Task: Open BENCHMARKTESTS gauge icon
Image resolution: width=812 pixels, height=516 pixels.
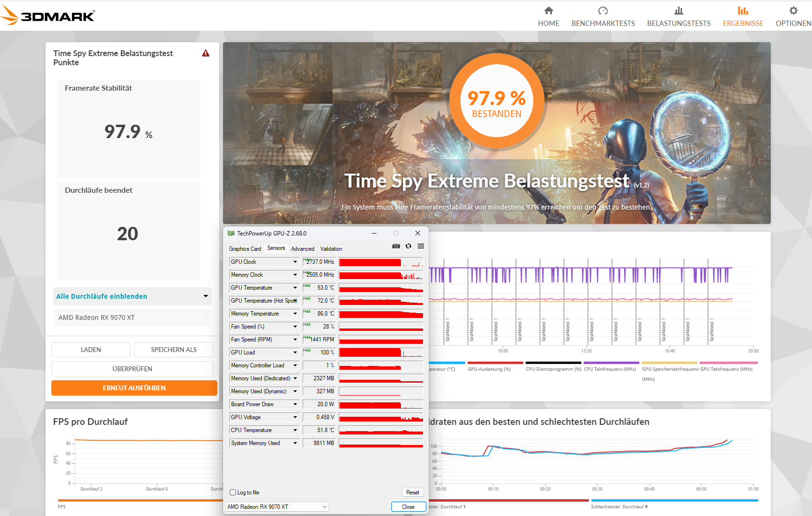Action: pyautogui.click(x=603, y=11)
